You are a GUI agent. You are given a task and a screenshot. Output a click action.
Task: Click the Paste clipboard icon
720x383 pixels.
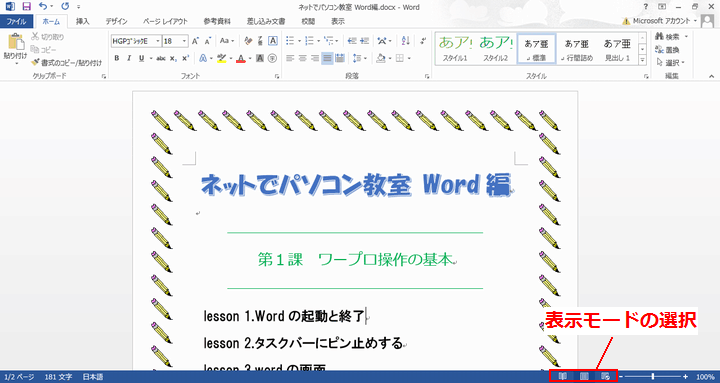[x=16, y=42]
